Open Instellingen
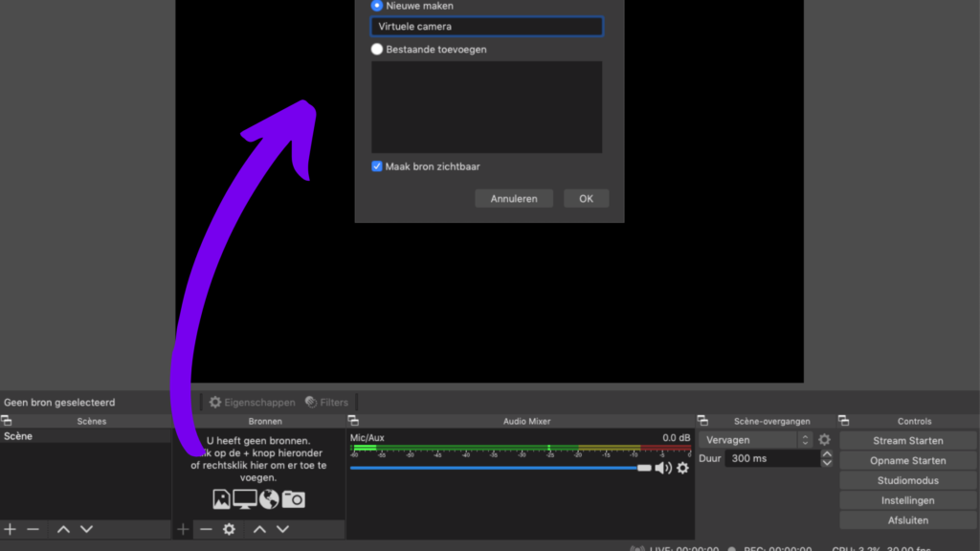980x551 pixels. click(x=907, y=500)
